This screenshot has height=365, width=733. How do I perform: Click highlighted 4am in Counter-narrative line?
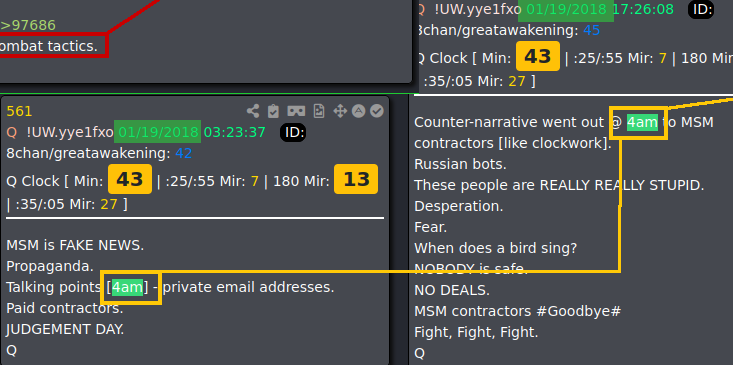point(642,122)
